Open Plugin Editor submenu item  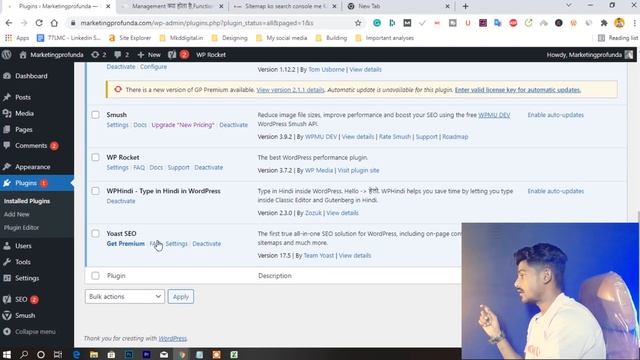point(21,227)
